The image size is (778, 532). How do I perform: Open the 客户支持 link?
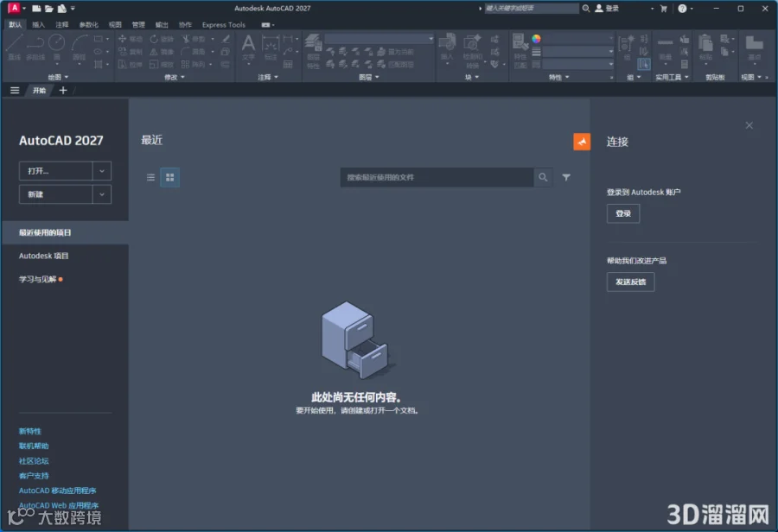pos(34,476)
